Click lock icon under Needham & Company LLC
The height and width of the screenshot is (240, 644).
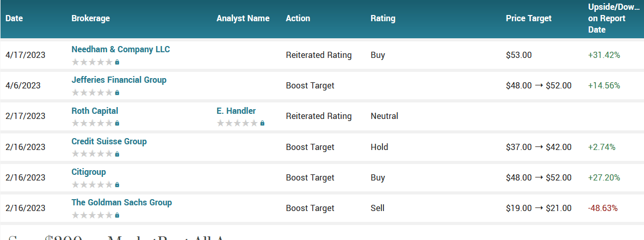[x=117, y=62]
